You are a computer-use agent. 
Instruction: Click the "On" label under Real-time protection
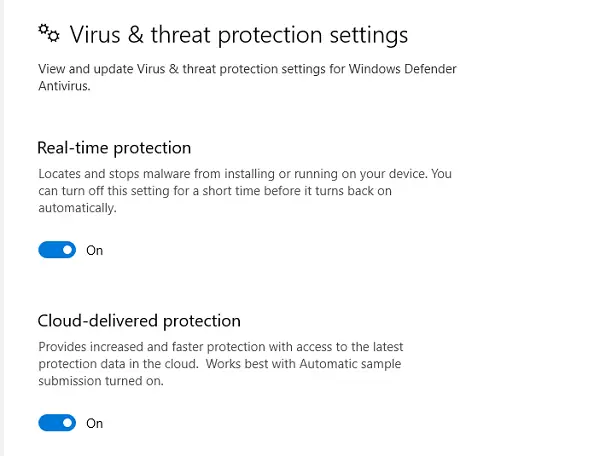[x=95, y=250]
